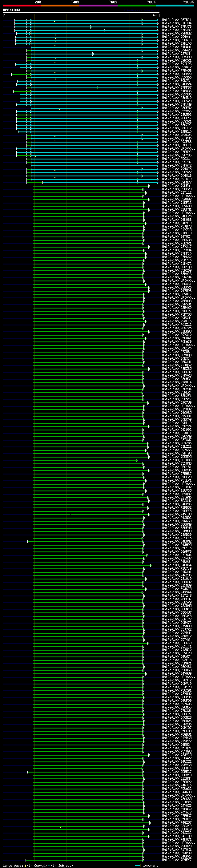Select hit label UniRef100_Q39366
Screen dimensions: 197x868
point(176,78)
